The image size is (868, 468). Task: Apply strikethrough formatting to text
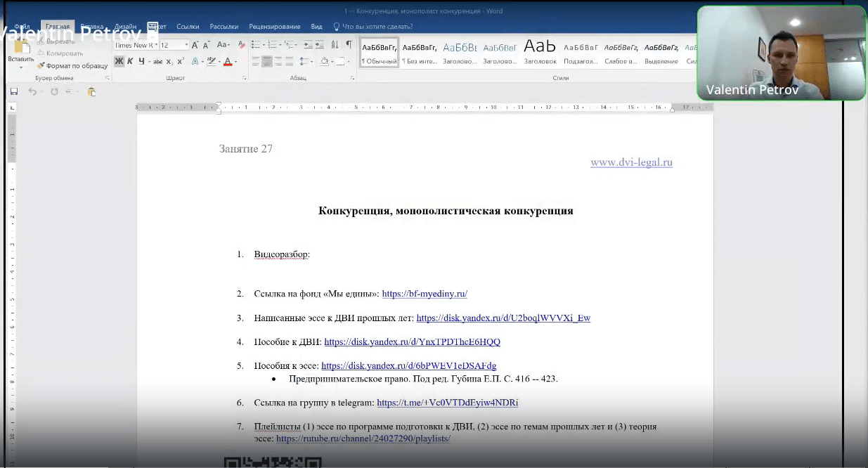click(x=158, y=62)
